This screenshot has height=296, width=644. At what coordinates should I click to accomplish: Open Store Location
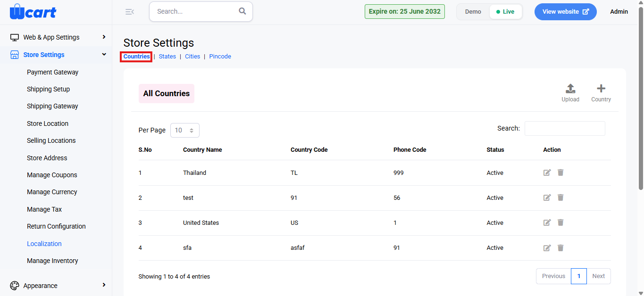tap(48, 123)
